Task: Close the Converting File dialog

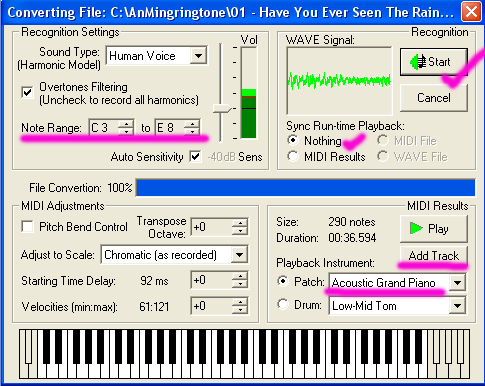Action: click(471, 12)
